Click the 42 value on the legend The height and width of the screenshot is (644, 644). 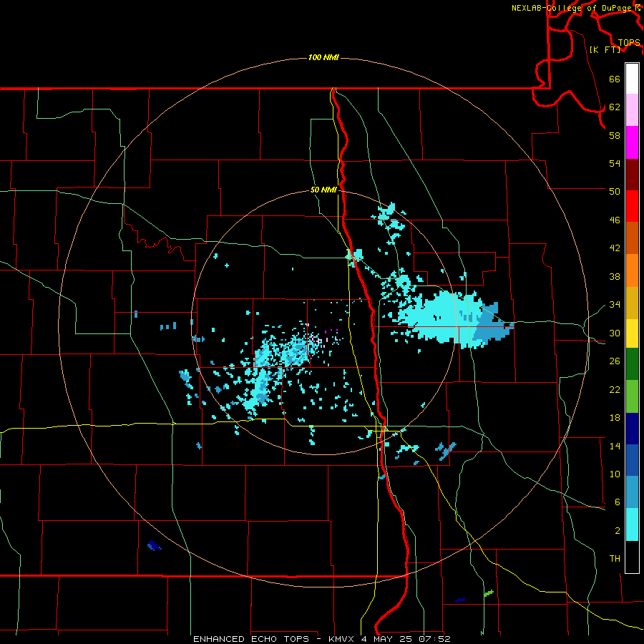click(615, 248)
